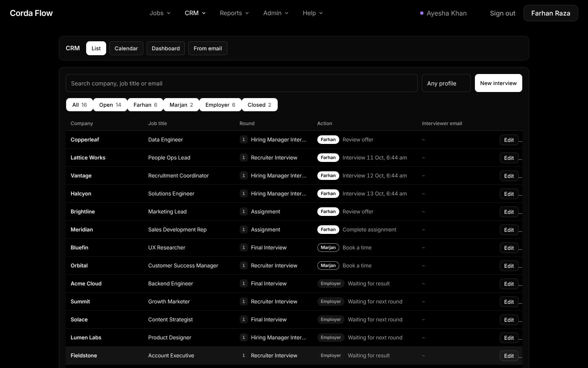The height and width of the screenshot is (368, 588).
Task: Sign out of the account
Action: [x=502, y=13]
